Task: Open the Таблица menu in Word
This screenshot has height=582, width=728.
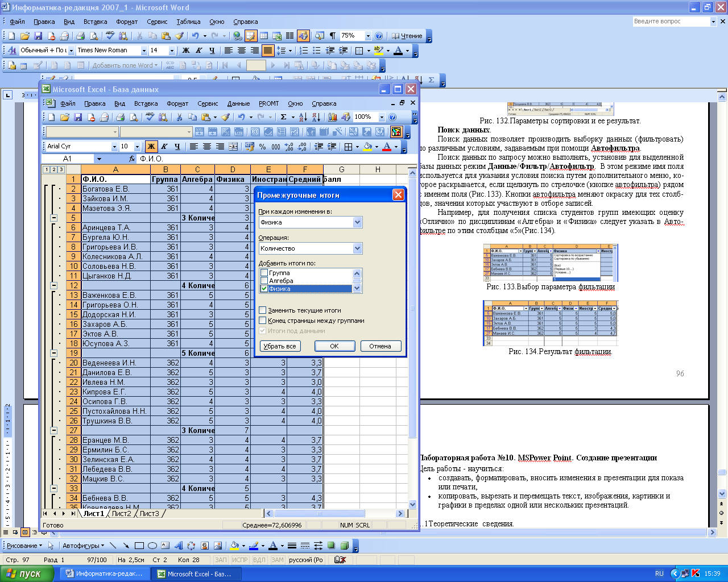Action: click(188, 22)
